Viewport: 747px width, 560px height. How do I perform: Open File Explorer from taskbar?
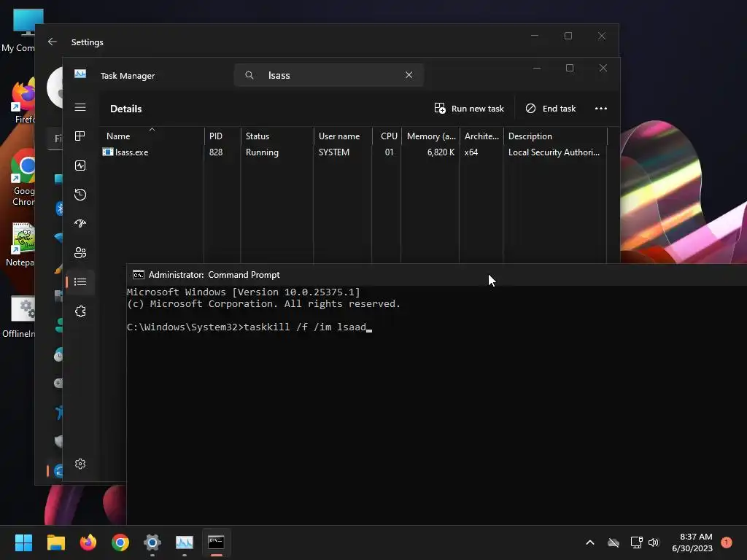55,542
